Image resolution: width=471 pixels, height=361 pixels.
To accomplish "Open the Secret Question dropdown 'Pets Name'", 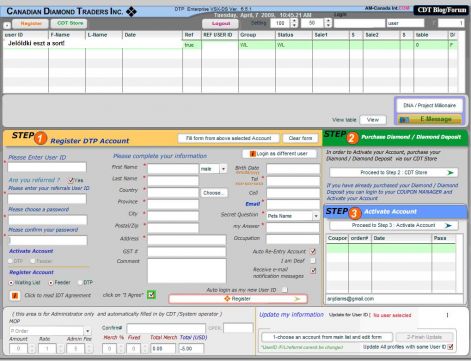I will click(x=316, y=216).
